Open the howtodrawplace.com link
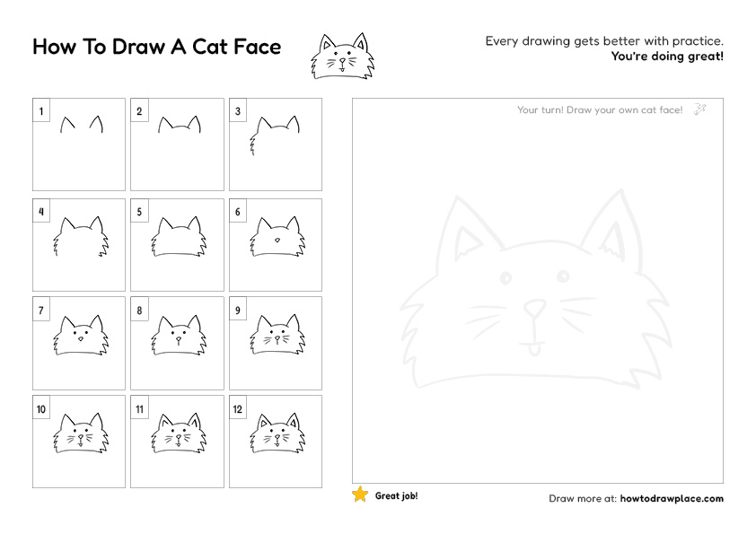This screenshot has width=756, height=534. click(x=672, y=499)
